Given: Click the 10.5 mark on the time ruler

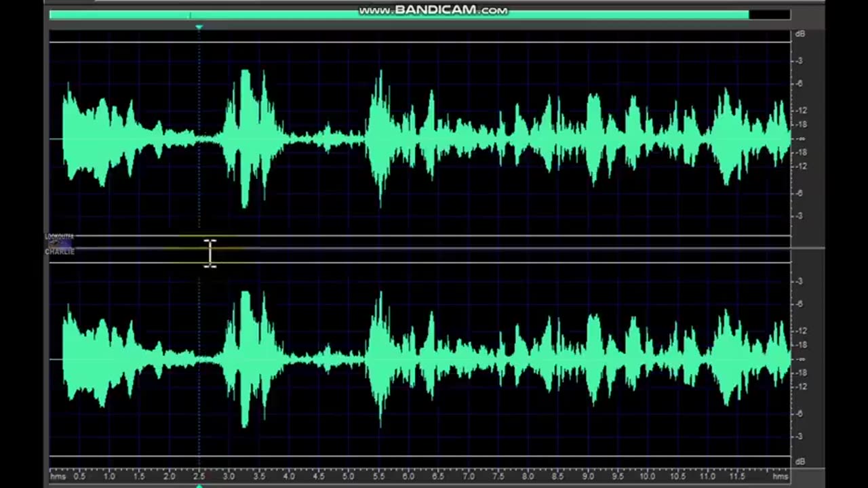Looking at the screenshot, I should click(677, 476).
